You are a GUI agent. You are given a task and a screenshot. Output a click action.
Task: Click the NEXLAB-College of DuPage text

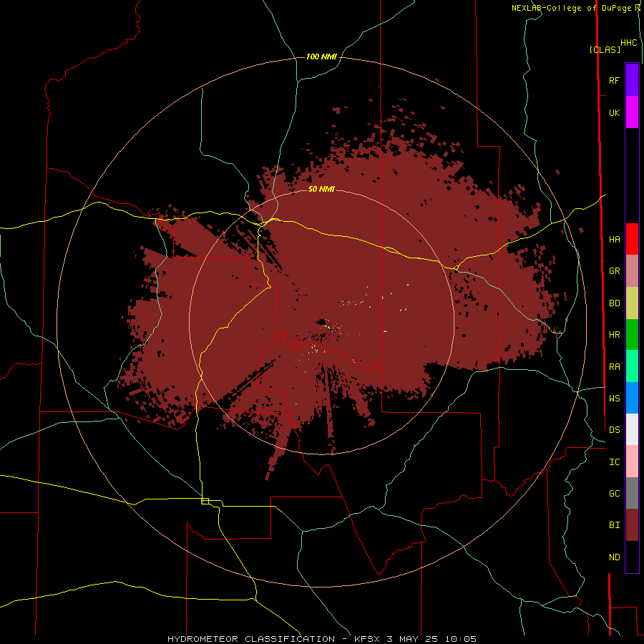571,8
